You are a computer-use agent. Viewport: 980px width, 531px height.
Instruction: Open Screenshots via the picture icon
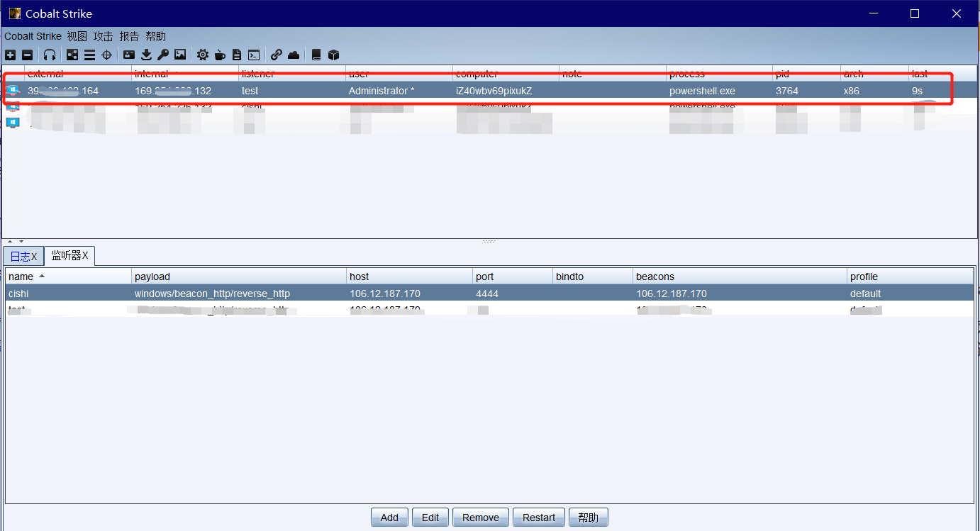180,55
